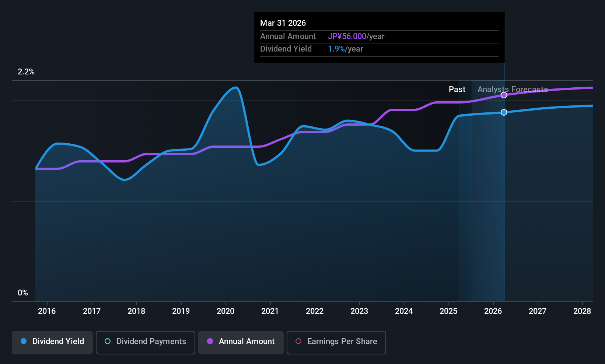This screenshot has width=605, height=364.
Task: Select the blue Dividend Yield data point marker
Action: pyautogui.click(x=504, y=112)
